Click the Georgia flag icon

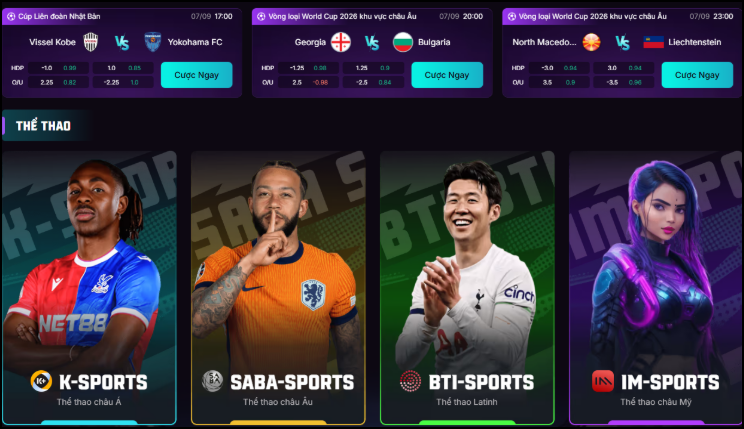point(341,42)
